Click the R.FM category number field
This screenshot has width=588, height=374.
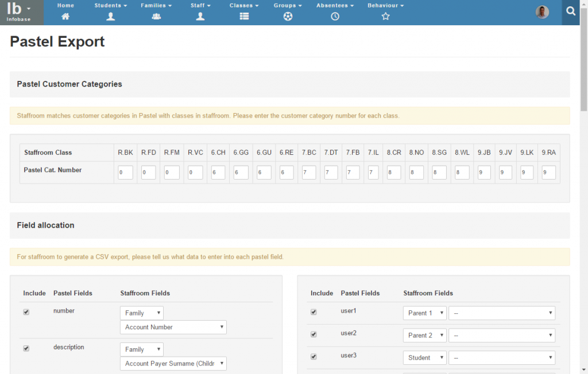click(172, 173)
